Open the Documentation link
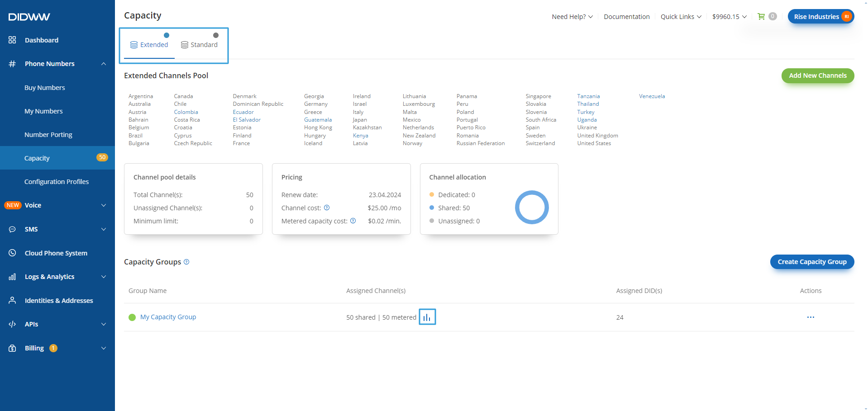Image resolution: width=868 pixels, height=411 pixels. click(626, 17)
